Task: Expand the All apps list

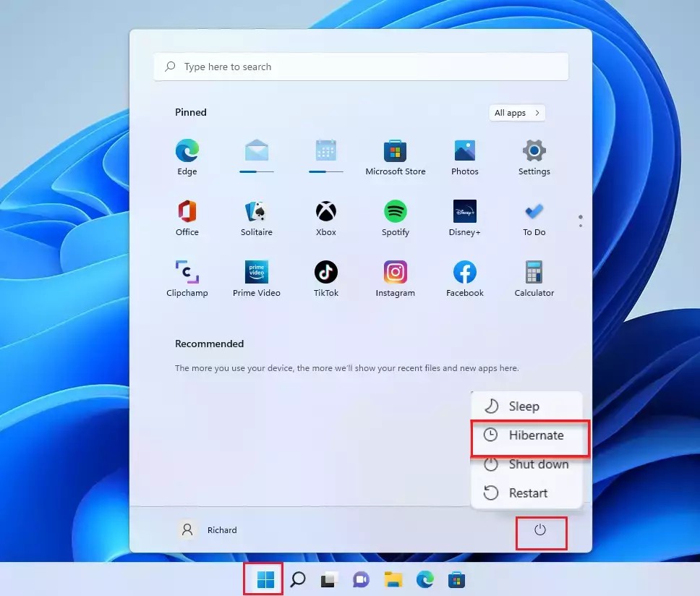Action: point(516,113)
